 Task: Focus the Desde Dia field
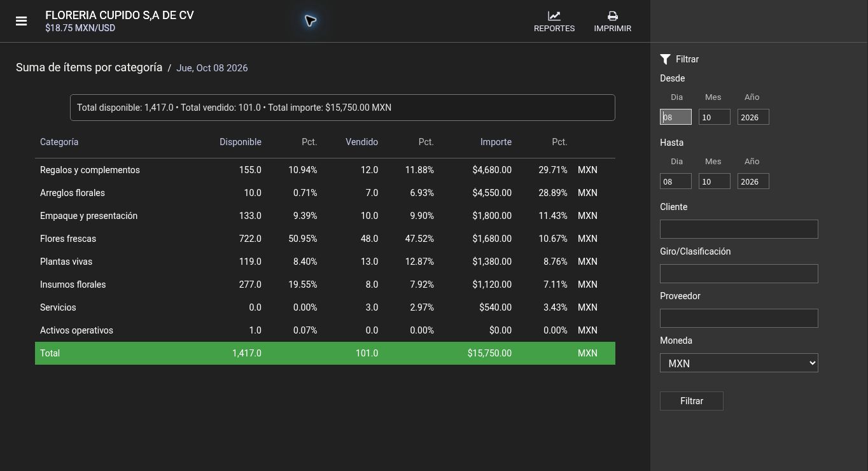[x=676, y=117]
